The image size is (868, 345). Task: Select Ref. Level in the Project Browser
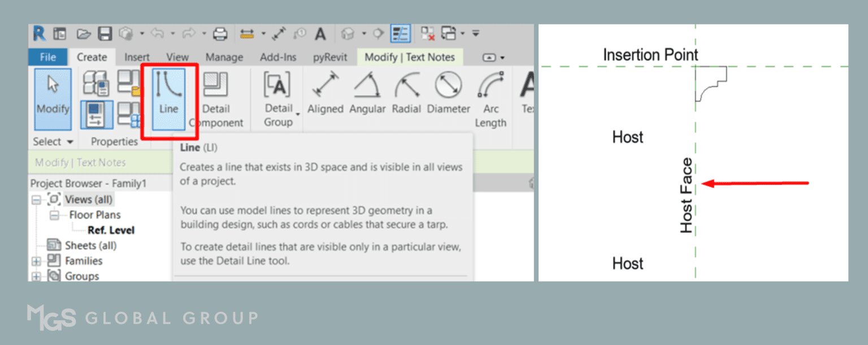pos(111,230)
